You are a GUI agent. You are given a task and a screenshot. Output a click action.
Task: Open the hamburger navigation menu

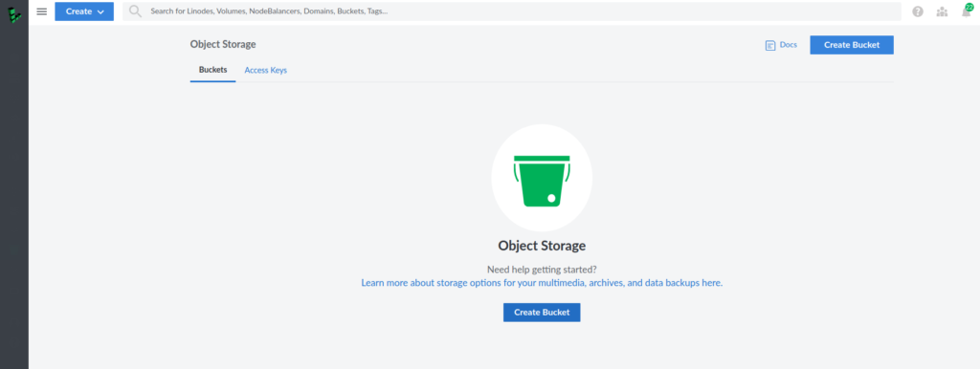pyautogui.click(x=42, y=11)
